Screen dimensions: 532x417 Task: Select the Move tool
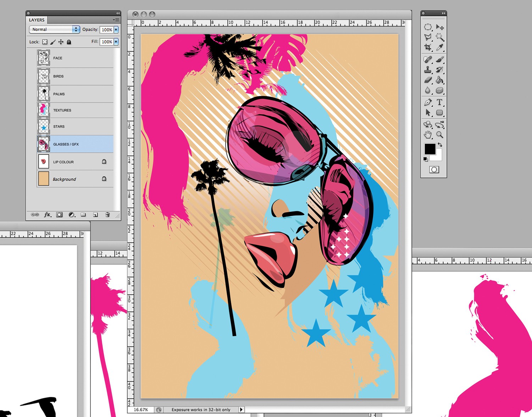tap(440, 27)
